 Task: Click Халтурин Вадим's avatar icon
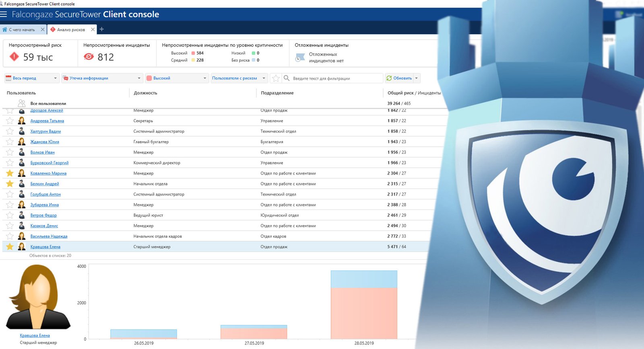point(22,131)
